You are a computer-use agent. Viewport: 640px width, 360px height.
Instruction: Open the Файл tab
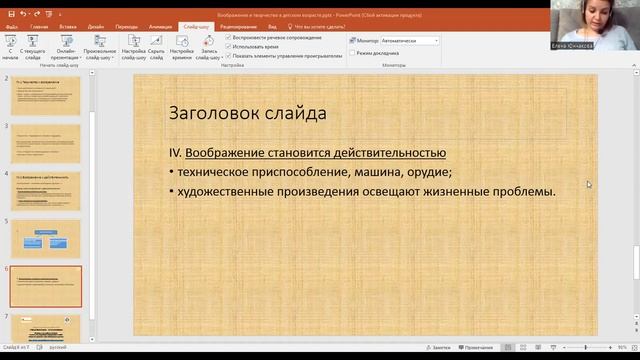coord(12,27)
